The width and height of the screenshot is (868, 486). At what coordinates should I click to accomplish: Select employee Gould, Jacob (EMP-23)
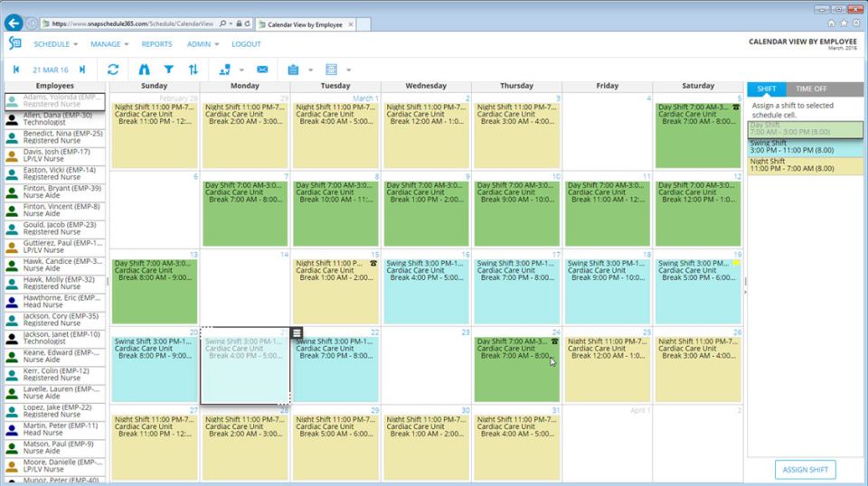click(55, 229)
